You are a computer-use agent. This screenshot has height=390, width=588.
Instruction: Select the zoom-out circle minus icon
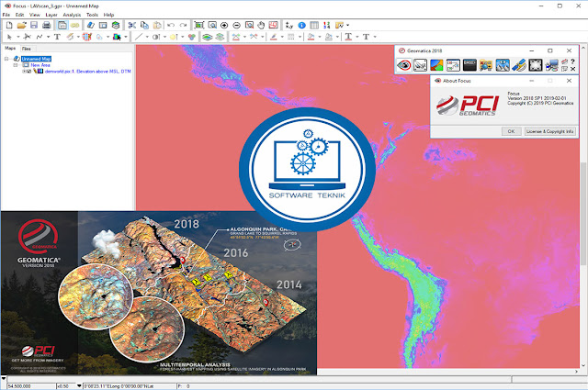pyautogui.click(x=237, y=25)
